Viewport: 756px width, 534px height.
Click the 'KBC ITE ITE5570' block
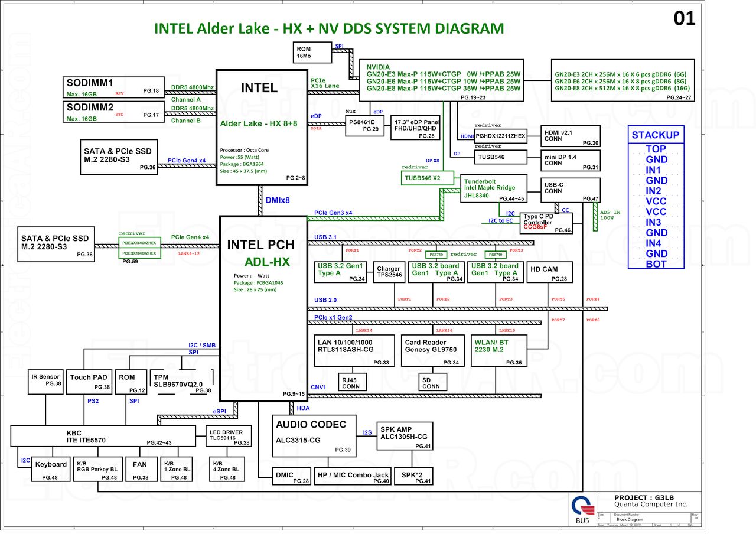tap(103, 437)
